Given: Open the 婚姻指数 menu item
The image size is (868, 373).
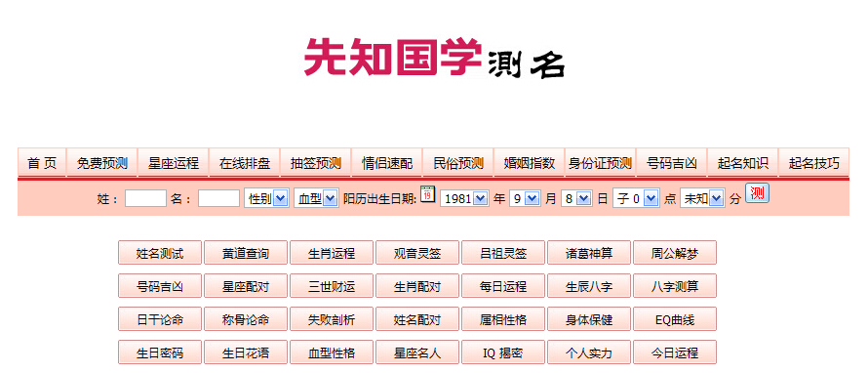Looking at the screenshot, I should click(530, 163).
